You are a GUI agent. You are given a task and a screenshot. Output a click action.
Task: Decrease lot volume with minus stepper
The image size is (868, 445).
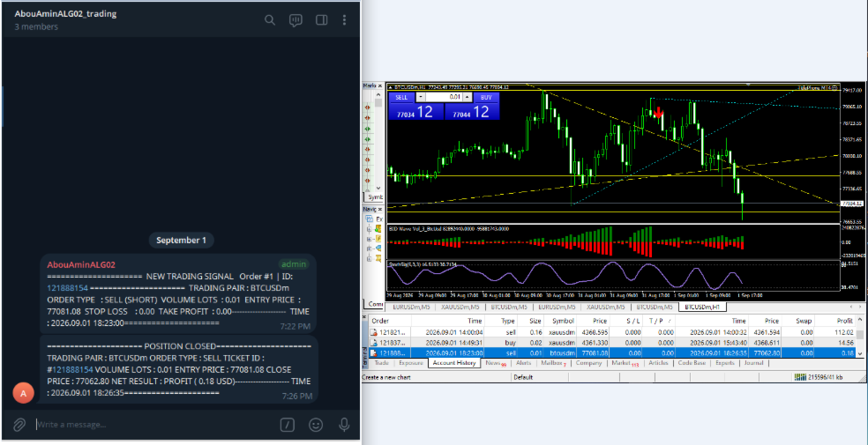[x=421, y=97]
